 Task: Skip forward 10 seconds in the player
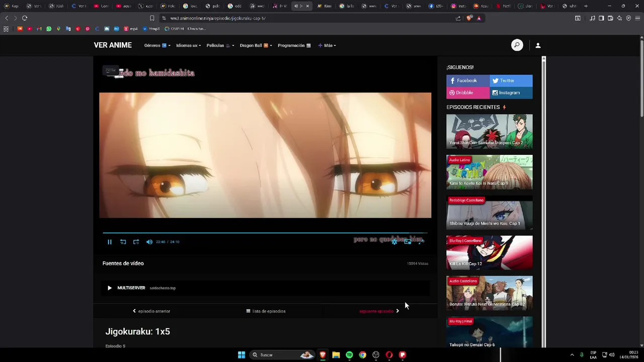pos(136,242)
